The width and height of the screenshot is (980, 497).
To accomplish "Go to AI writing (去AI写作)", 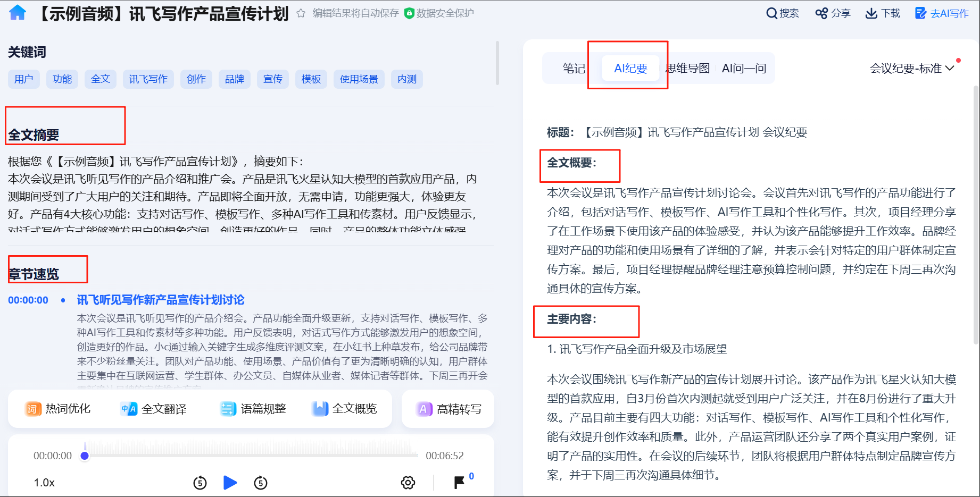I will [x=942, y=13].
